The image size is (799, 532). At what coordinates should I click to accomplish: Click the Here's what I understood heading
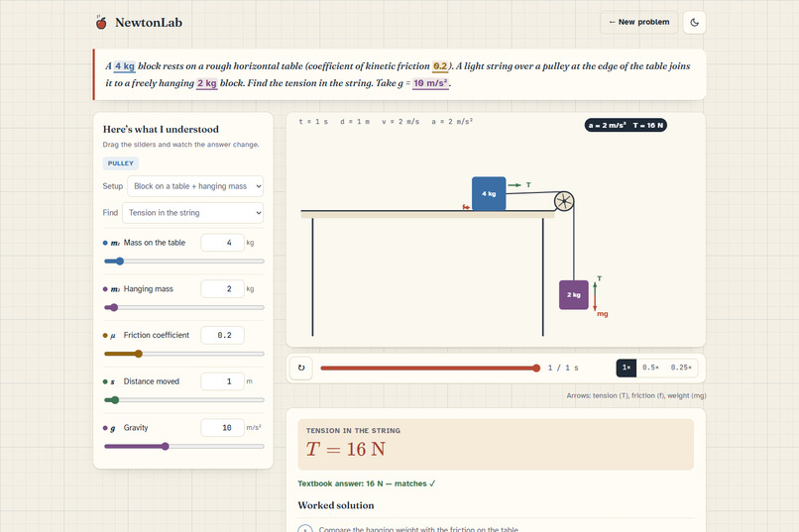(x=161, y=130)
